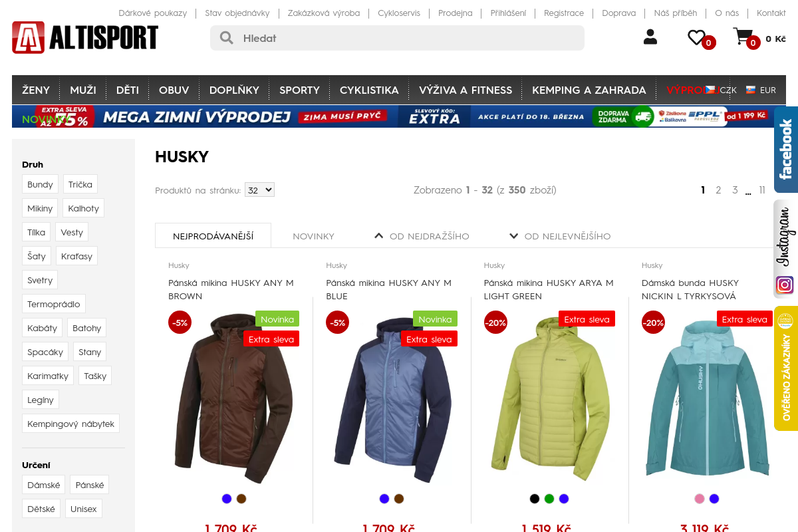Toggle the Termoprádlo product type filter
The width and height of the screenshot is (798, 532).
click(x=54, y=303)
